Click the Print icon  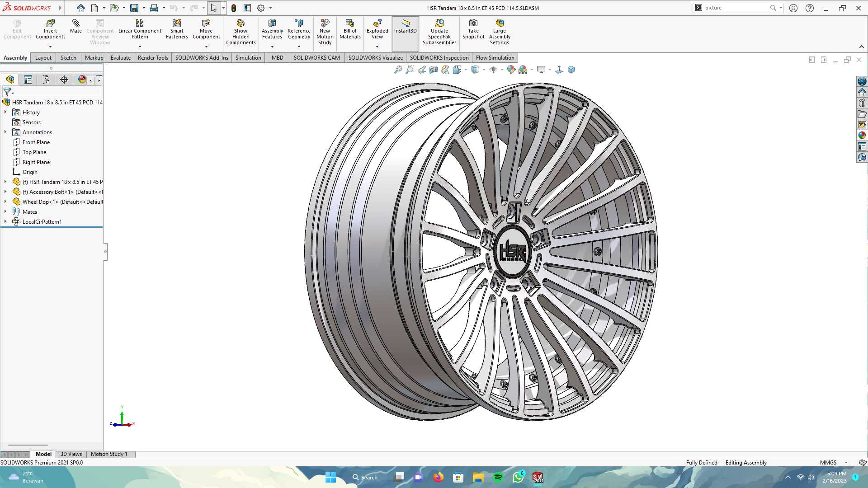pyautogui.click(x=154, y=8)
